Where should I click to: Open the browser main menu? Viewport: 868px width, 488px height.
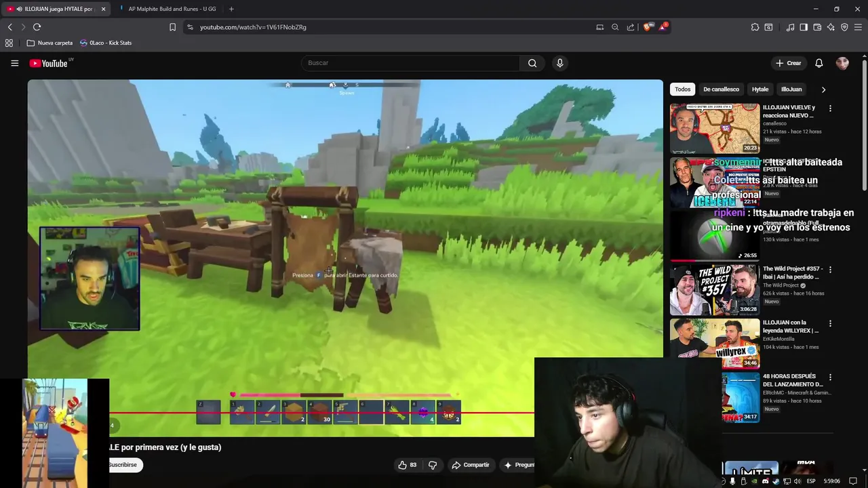(x=859, y=27)
